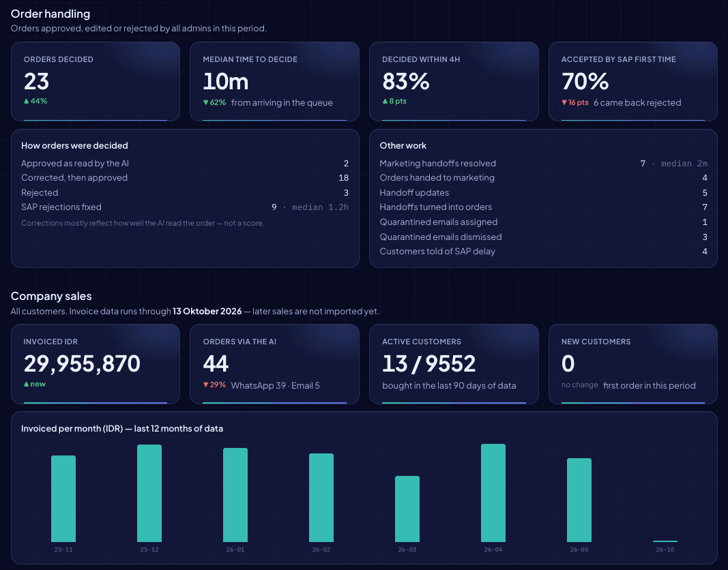Click the 'SAP rejections fixed' row
The width and height of the screenshot is (728, 570).
pyautogui.click(x=185, y=207)
